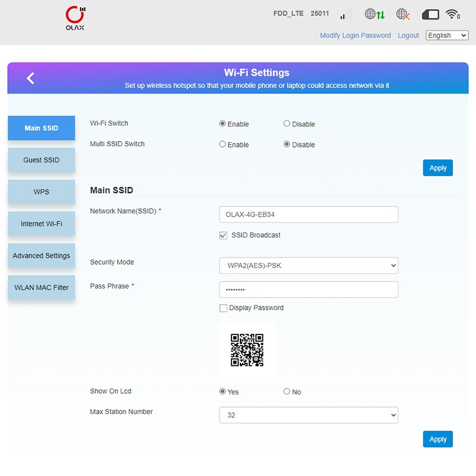Click the Network Name SSID field
Screen dimensions: 476x476
[x=309, y=215]
